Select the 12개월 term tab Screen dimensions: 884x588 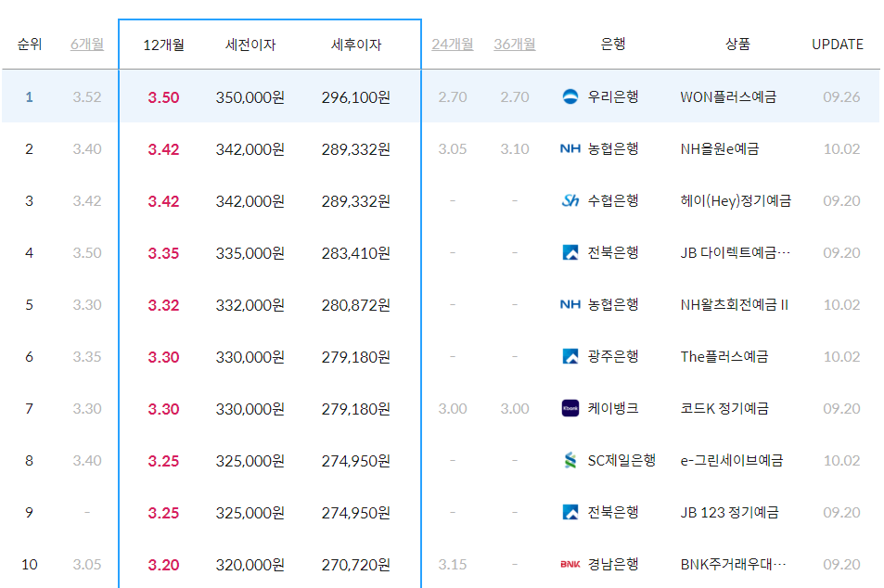[163, 45]
